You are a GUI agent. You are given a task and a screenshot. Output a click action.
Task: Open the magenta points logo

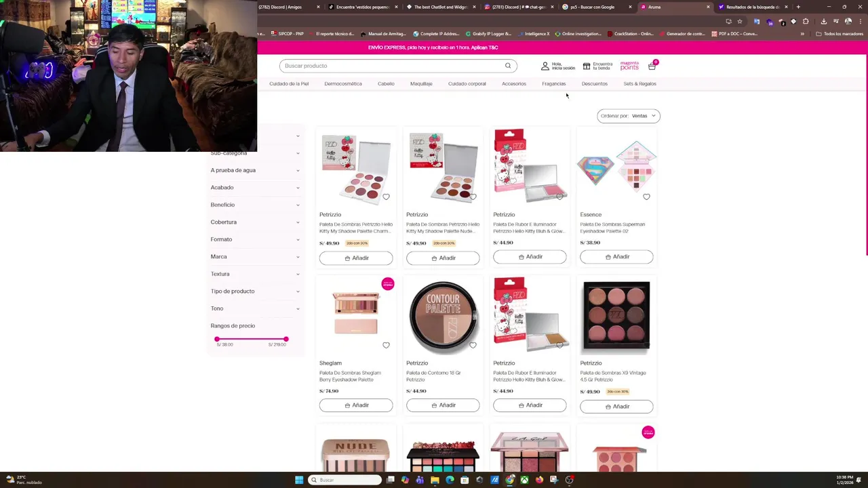coord(629,66)
